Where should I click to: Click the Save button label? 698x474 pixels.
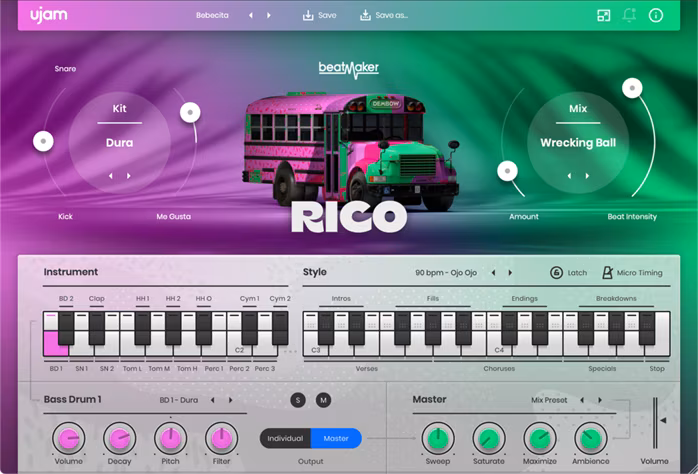(327, 16)
